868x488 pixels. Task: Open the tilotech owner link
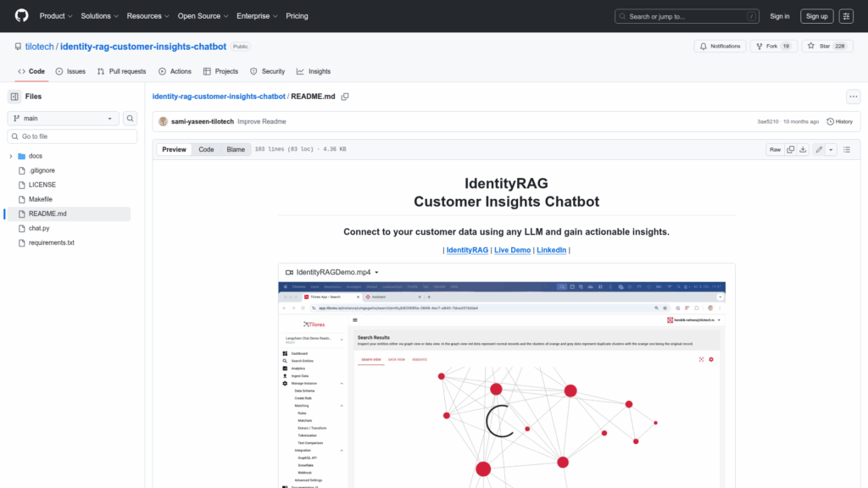(x=39, y=47)
